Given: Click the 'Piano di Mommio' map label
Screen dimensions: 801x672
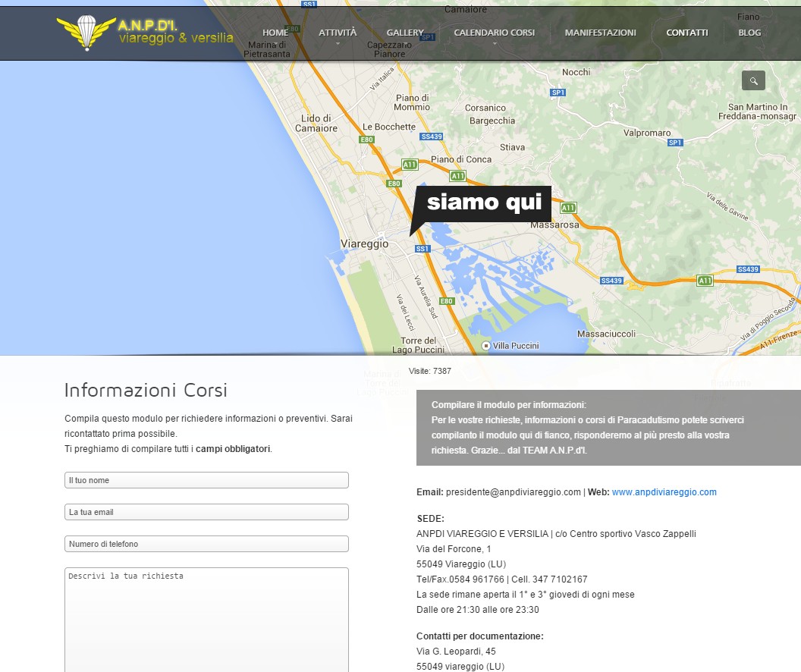Looking at the screenshot, I should click(412, 102).
